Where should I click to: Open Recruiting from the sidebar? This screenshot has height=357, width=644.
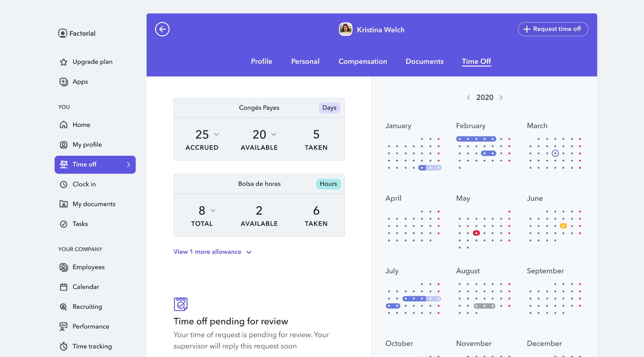coord(87,307)
